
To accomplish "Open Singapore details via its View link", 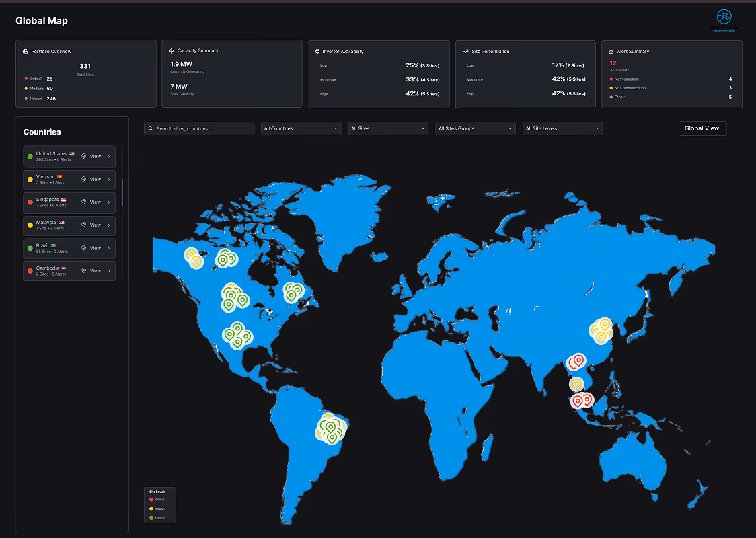I will (96, 202).
